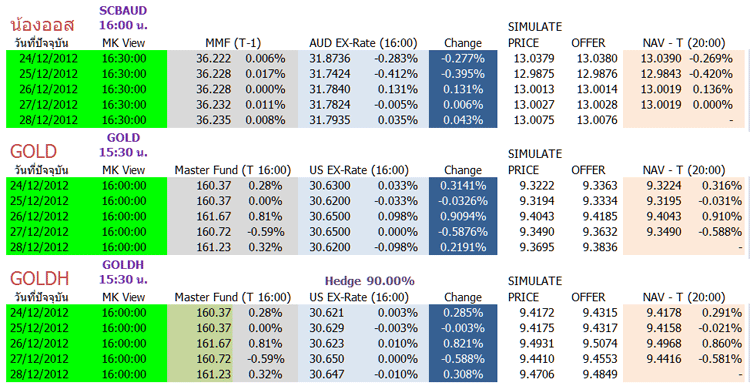Select the Hedge 90.00% label

[x=369, y=281]
